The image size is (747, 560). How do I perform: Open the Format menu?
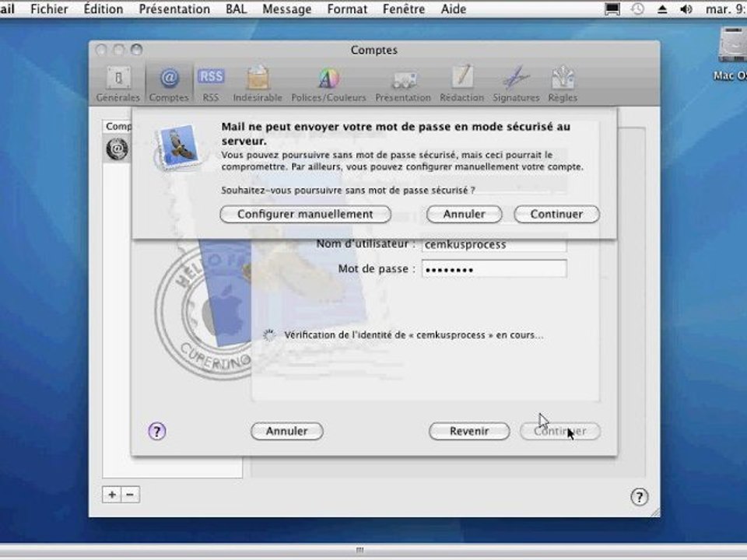[347, 9]
